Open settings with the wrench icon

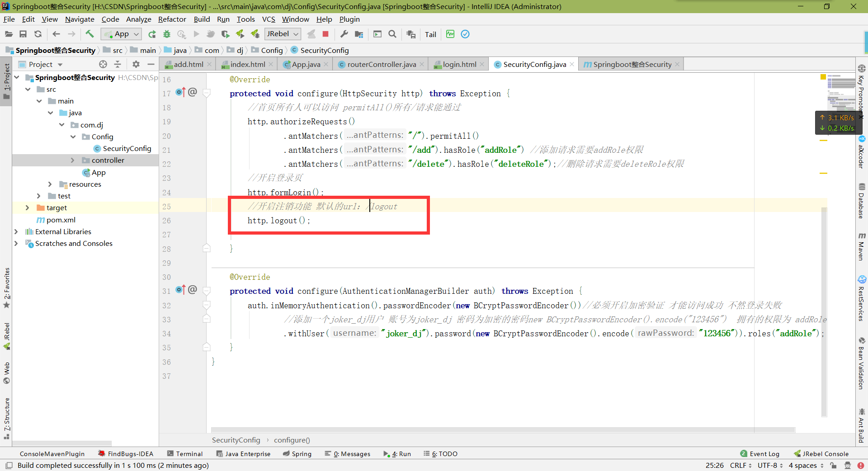point(344,34)
